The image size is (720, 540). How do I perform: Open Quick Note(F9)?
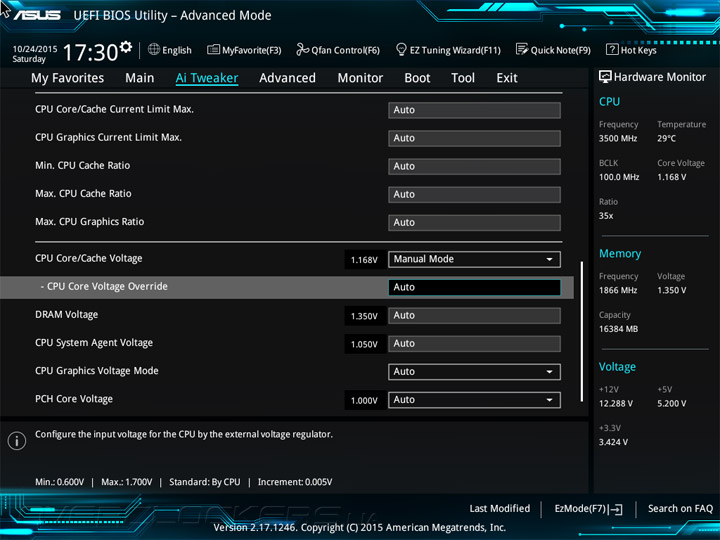point(561,50)
